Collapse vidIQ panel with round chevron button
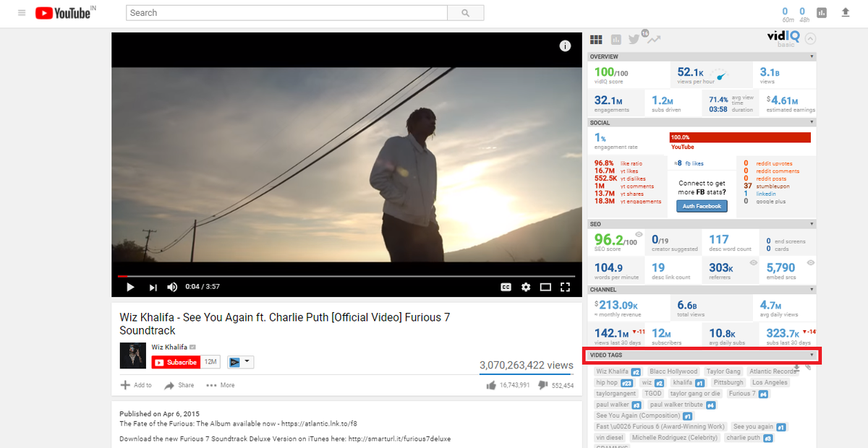The width and height of the screenshot is (868, 448). tap(810, 40)
